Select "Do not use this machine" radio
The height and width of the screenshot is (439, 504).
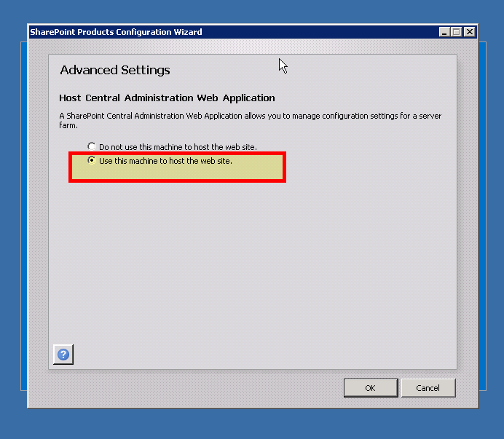point(92,146)
